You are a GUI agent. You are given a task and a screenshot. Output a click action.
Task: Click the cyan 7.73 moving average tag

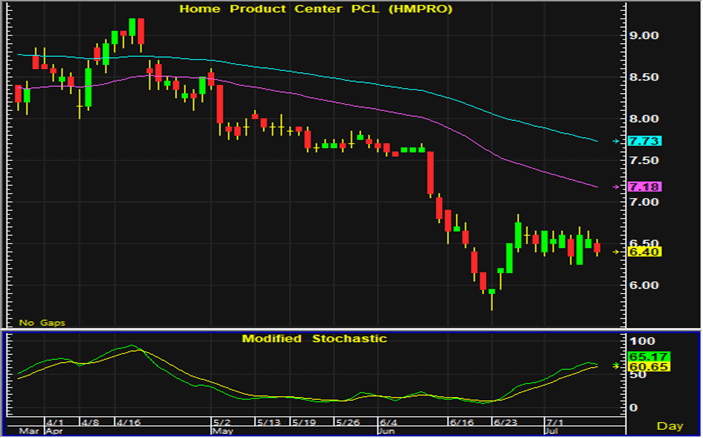(x=641, y=142)
